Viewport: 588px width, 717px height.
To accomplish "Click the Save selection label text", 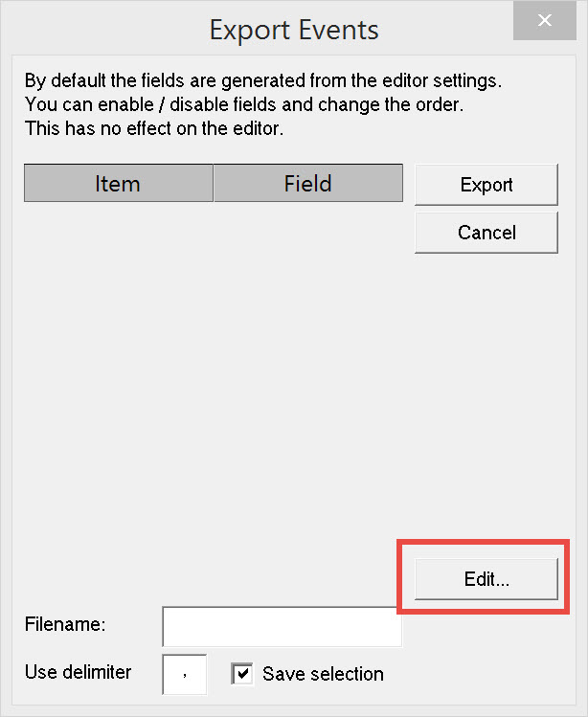I will pyautogui.click(x=323, y=674).
